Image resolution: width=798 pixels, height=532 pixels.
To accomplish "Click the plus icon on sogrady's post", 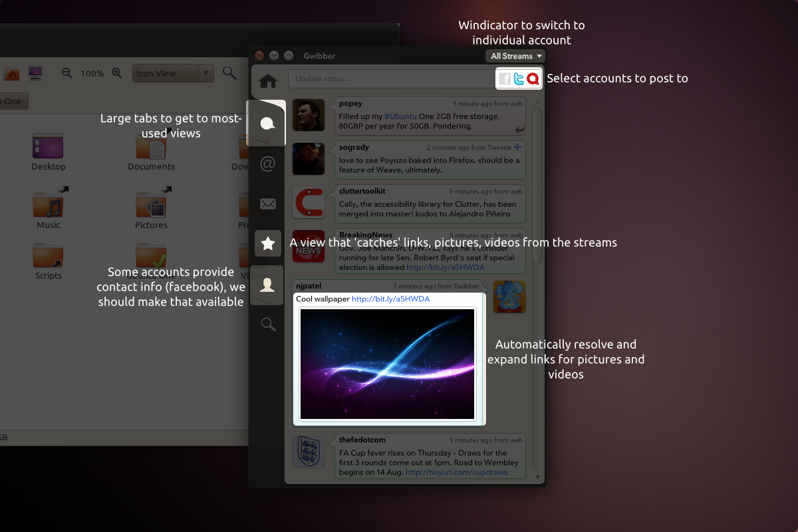I will (518, 147).
